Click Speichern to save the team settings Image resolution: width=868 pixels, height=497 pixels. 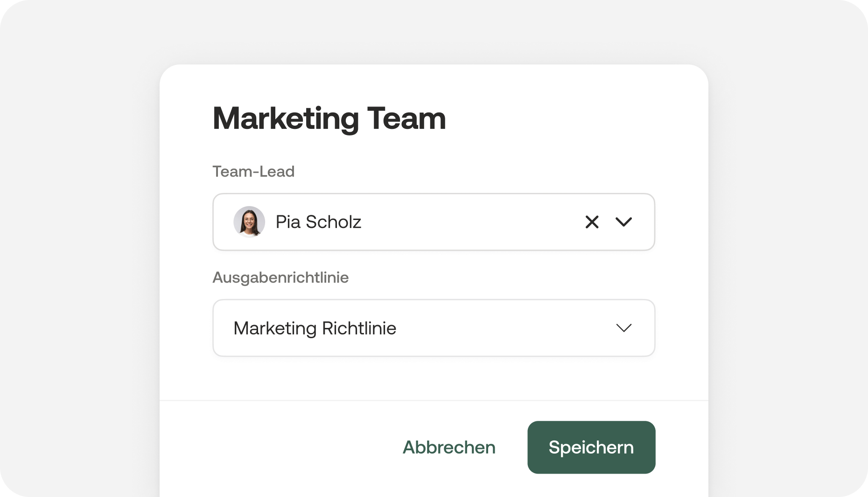pos(591,447)
